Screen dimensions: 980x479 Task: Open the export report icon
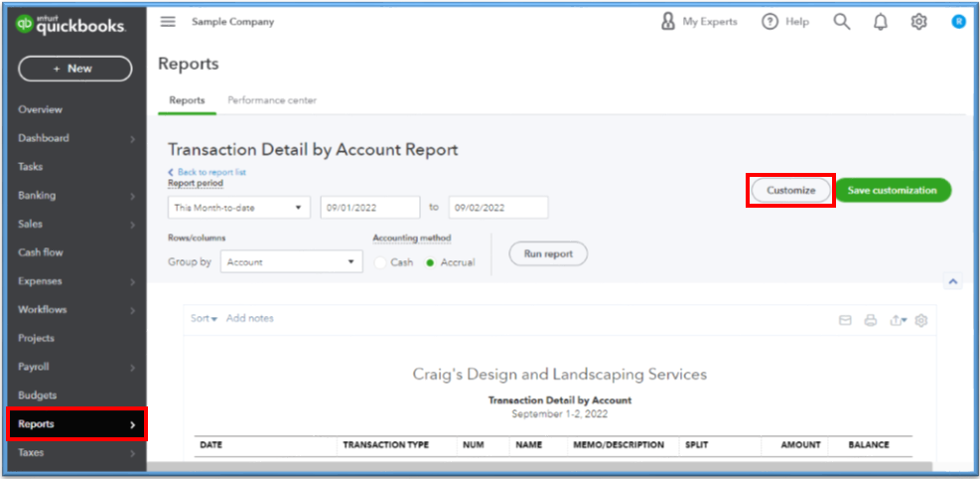(899, 321)
